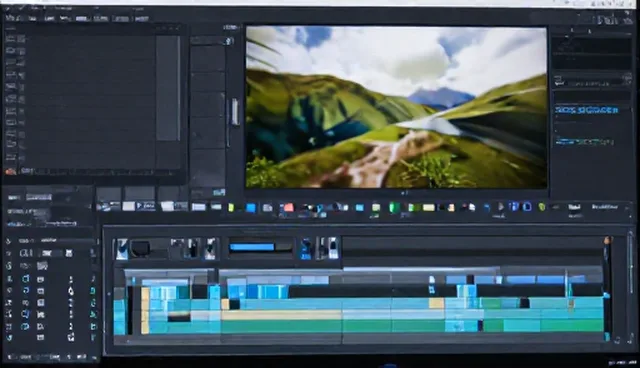Click the red icon at the project panel's bottom-left
This screenshot has height=368, width=640.
coord(11,172)
